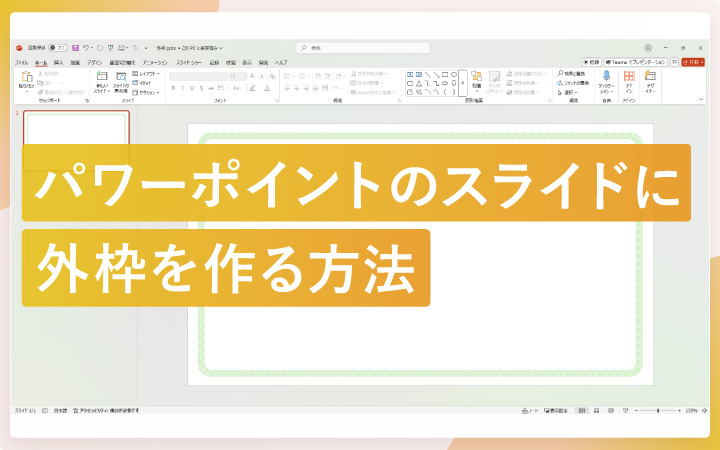720x450 pixels.
Task: Open the File tab
Action: pyautogui.click(x=22, y=62)
